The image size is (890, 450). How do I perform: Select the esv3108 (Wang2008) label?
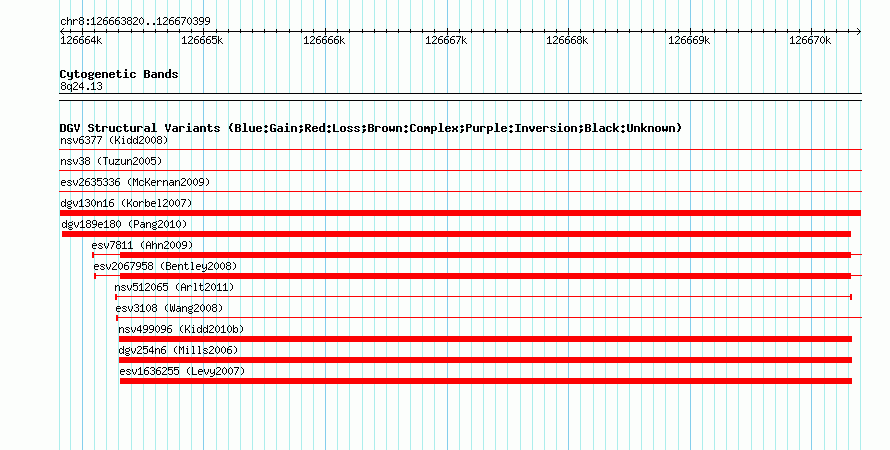pyautogui.click(x=169, y=308)
